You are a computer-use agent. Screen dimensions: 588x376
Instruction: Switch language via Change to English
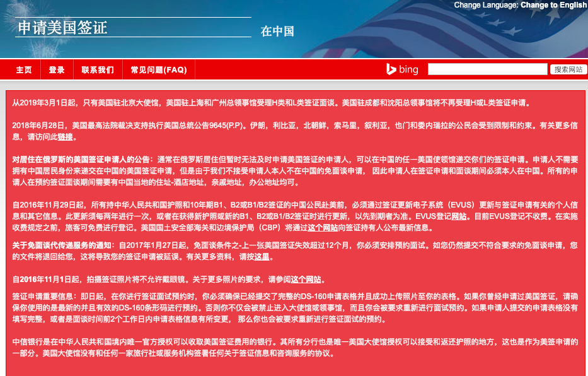click(553, 5)
